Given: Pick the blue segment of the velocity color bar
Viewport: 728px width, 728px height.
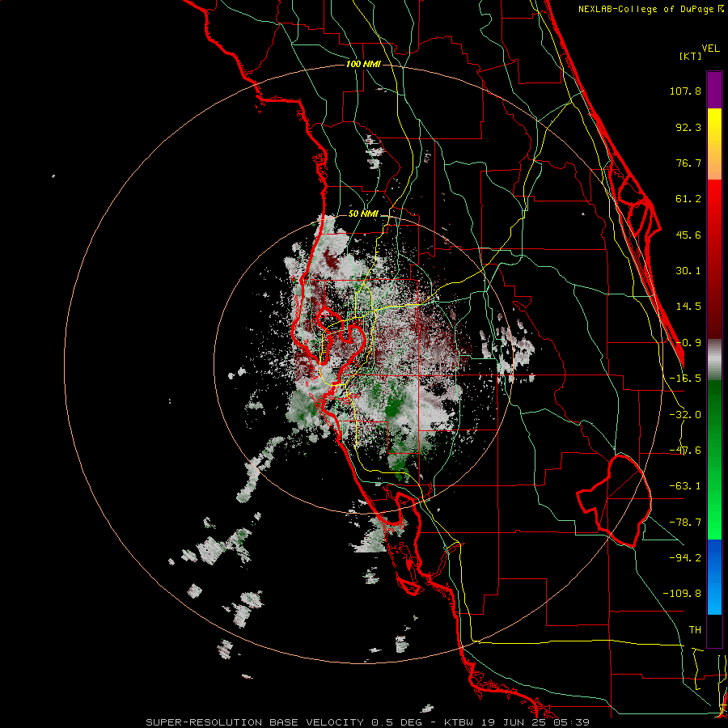Looking at the screenshot, I should pyautogui.click(x=714, y=577).
